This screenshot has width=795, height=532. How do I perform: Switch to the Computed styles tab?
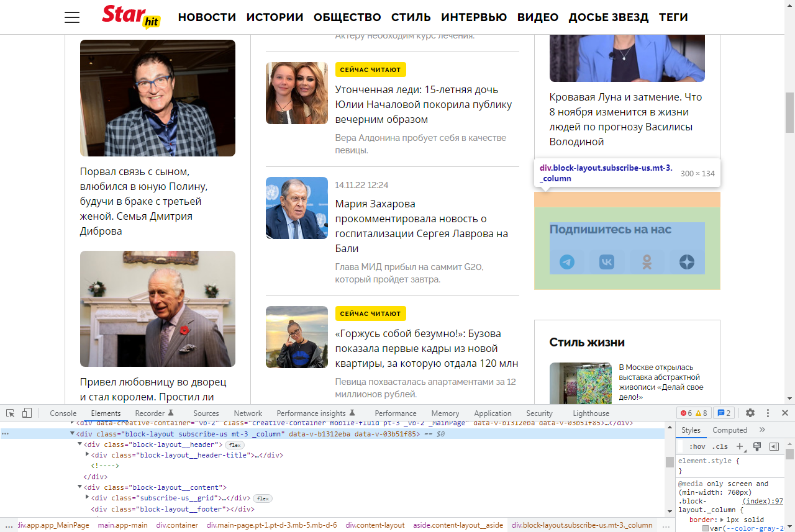pyautogui.click(x=730, y=430)
